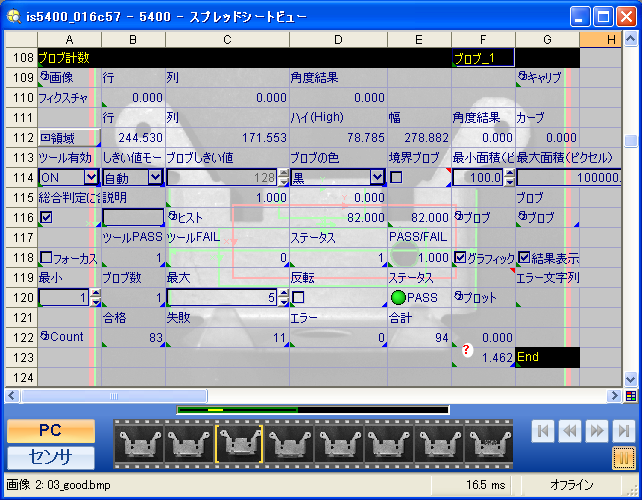The width and height of the screenshot is (642, 500).
Task: Toggle the 結果表示 checkbox
Action: click(524, 257)
